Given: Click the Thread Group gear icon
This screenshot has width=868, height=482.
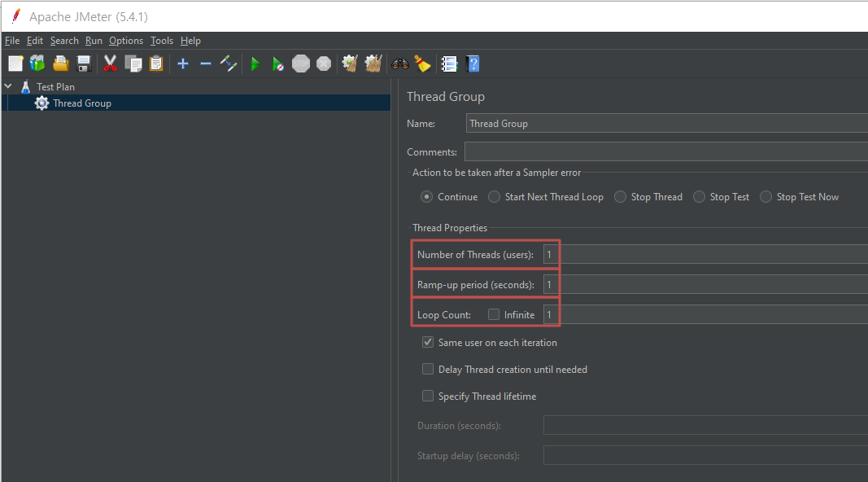Looking at the screenshot, I should click(x=41, y=103).
